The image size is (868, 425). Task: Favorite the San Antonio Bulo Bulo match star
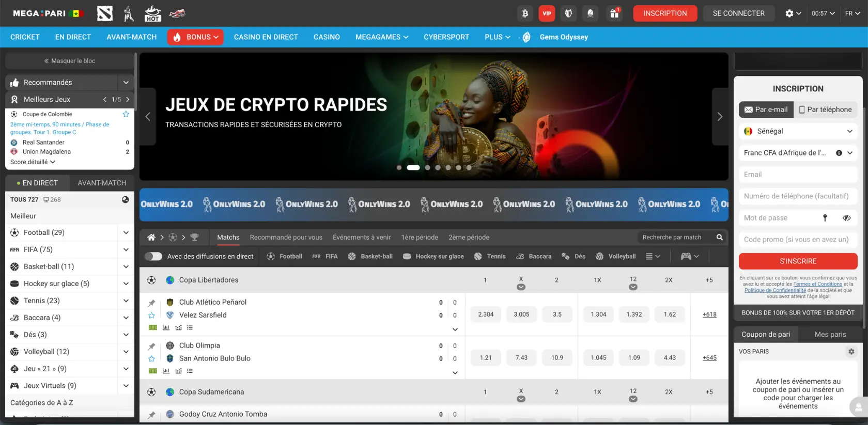click(x=151, y=358)
